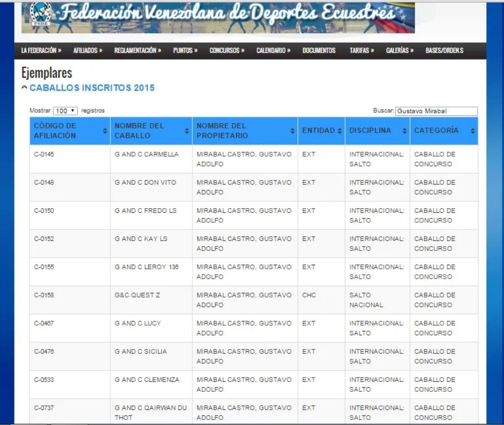Open the Mostrar 100 registros dropdown
This screenshot has height=425, width=504.
pos(66,111)
